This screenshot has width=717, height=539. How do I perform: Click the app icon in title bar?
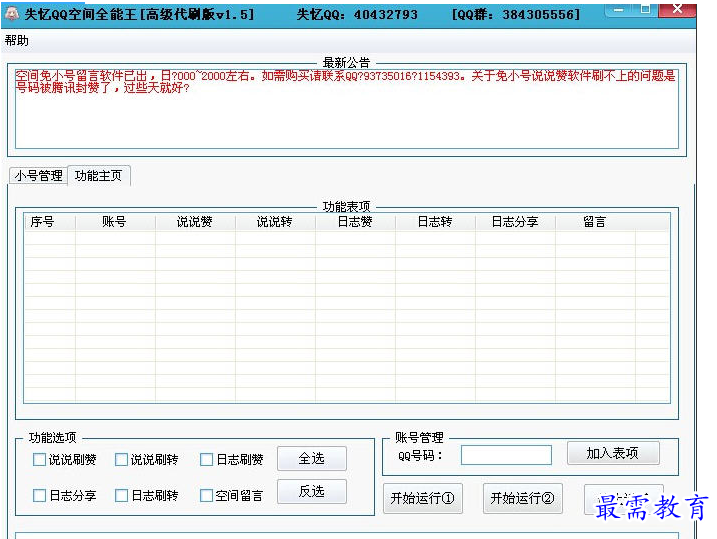pos(12,14)
